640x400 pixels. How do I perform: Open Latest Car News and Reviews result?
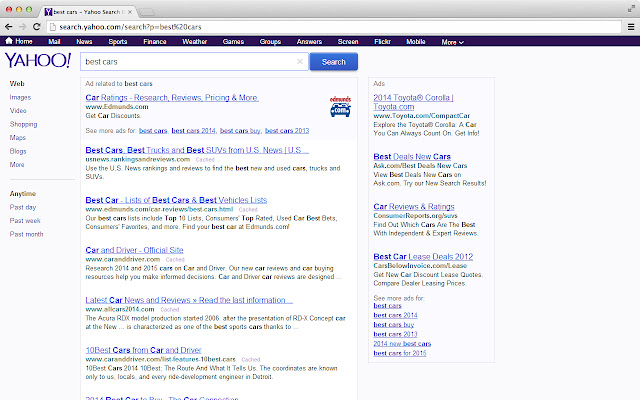click(x=189, y=300)
